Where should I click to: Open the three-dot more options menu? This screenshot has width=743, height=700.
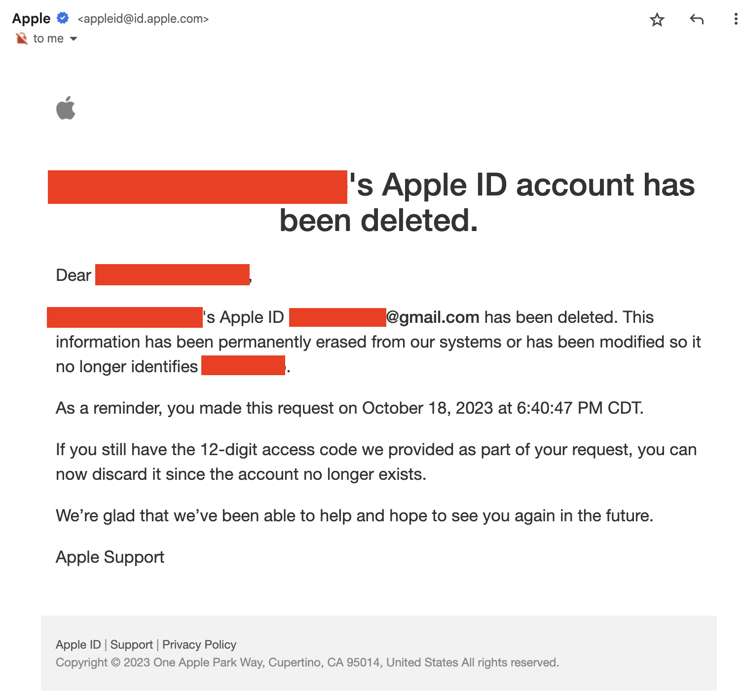[x=736, y=20]
